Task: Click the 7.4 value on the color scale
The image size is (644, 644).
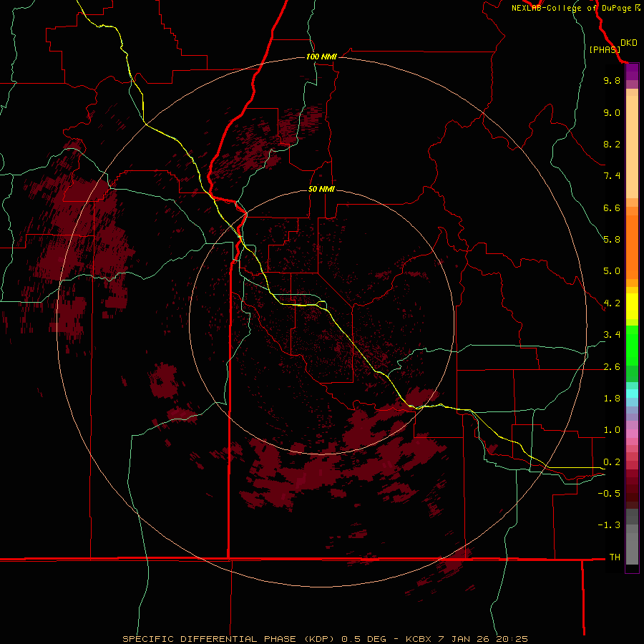Action: [x=612, y=176]
